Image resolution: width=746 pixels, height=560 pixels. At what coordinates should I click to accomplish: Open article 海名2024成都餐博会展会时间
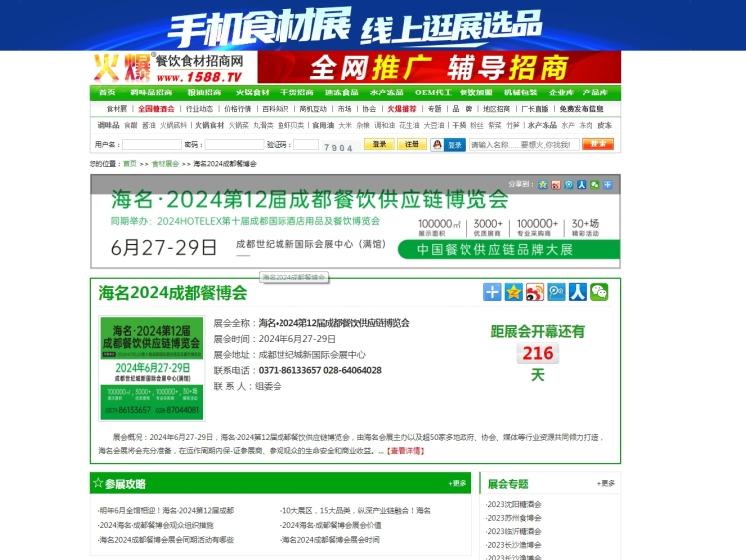[x=330, y=539]
